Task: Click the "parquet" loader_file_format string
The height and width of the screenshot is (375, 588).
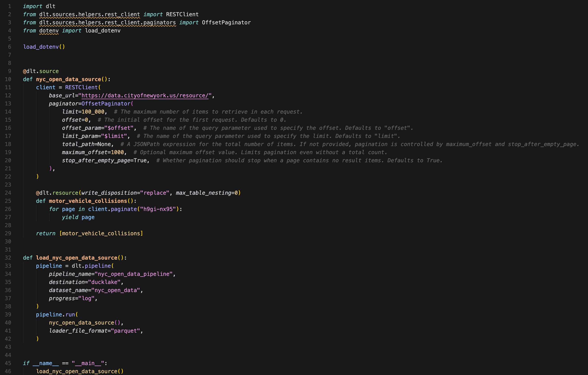Action: (x=125, y=331)
